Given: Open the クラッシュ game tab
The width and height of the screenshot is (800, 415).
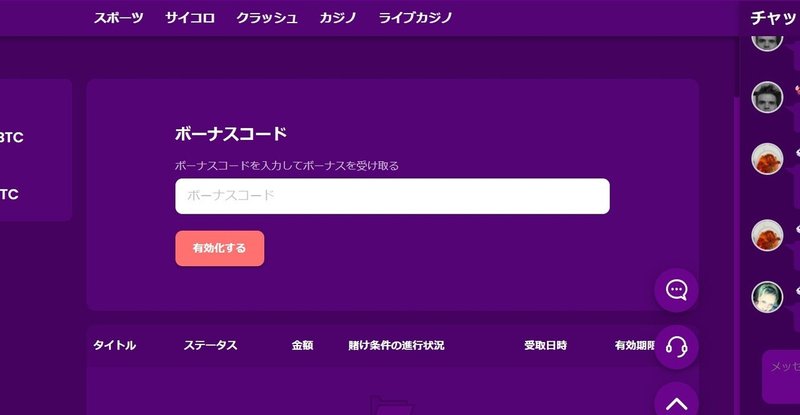Looking at the screenshot, I should tap(266, 18).
